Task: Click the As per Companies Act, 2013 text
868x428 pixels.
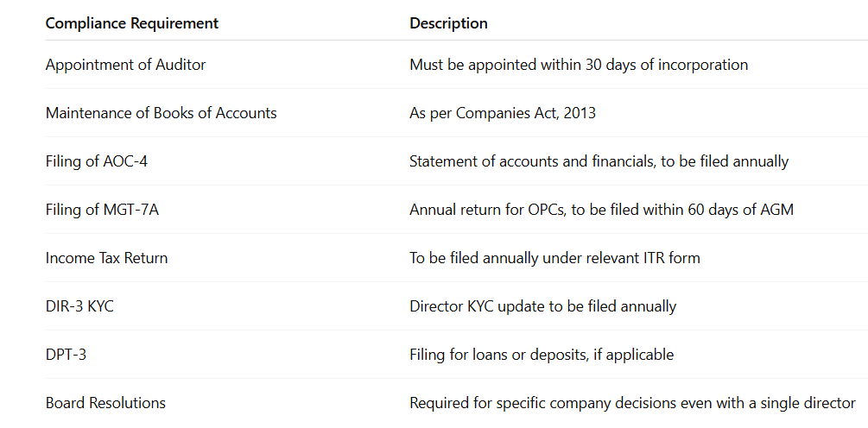Action: tap(503, 113)
